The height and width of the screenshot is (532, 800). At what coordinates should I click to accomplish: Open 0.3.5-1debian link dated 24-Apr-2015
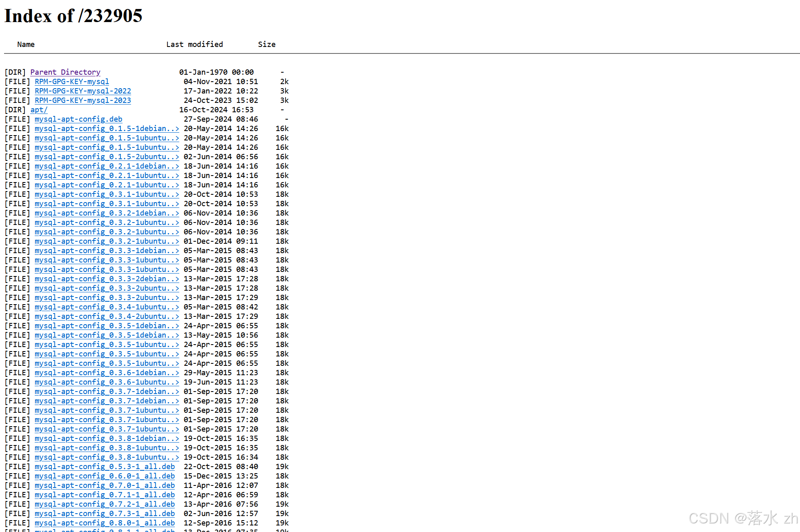pyautogui.click(x=107, y=326)
